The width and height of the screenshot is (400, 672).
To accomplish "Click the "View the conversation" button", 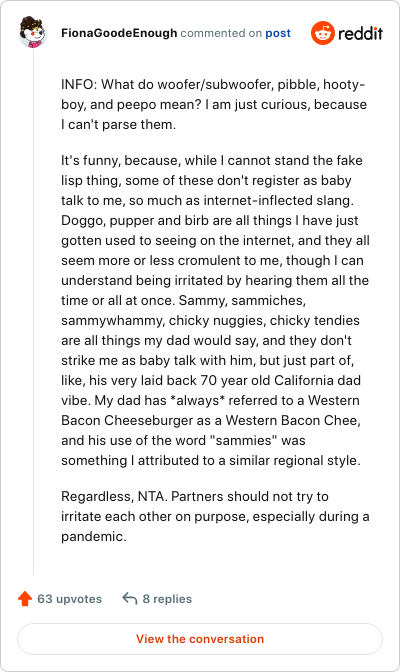I will [200, 639].
